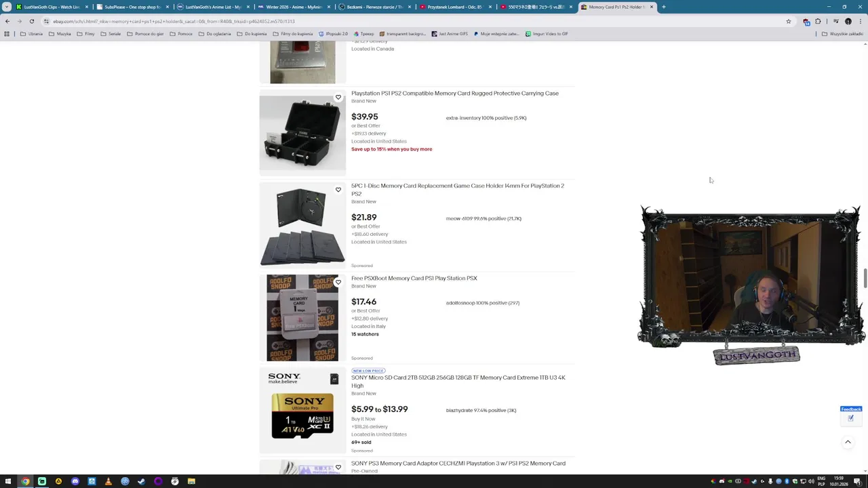This screenshot has width=868, height=488.
Task: Click "Save up to 15% when you buy more"
Action: click(391, 149)
